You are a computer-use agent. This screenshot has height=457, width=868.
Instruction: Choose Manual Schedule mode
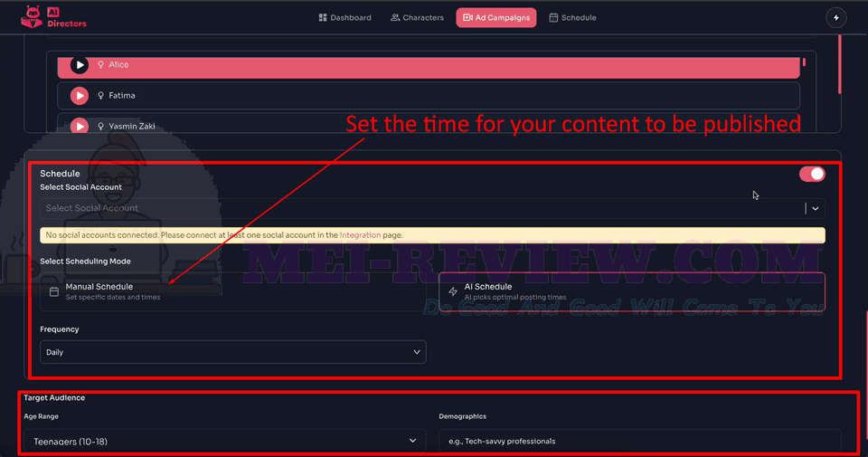(x=232, y=291)
